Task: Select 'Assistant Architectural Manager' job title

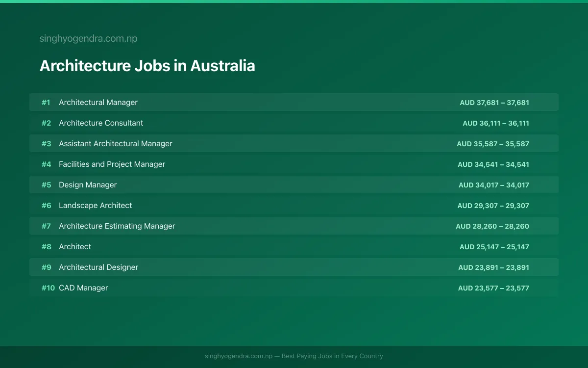Action: click(116, 144)
